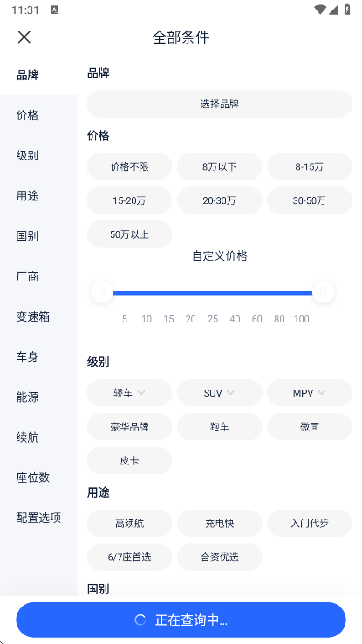Tap the battery status icon

347,10
